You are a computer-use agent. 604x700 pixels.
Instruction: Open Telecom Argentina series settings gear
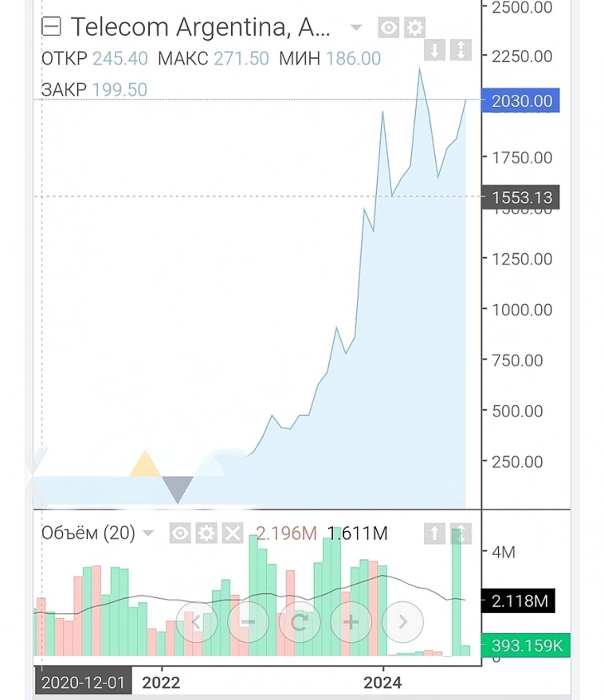414,29
